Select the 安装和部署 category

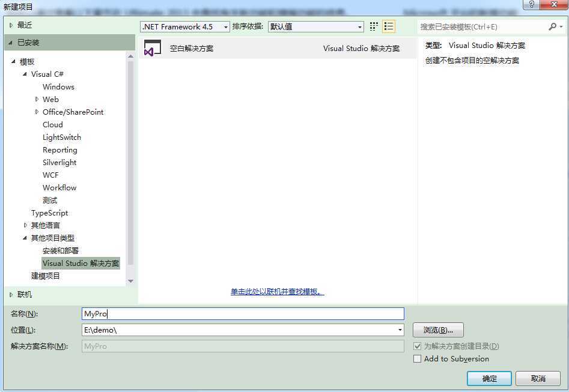pos(61,250)
